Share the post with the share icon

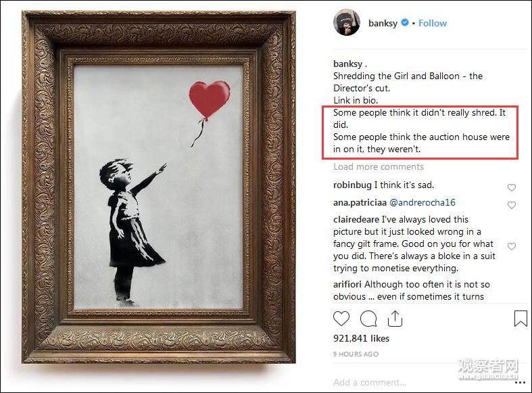pyautogui.click(x=395, y=319)
